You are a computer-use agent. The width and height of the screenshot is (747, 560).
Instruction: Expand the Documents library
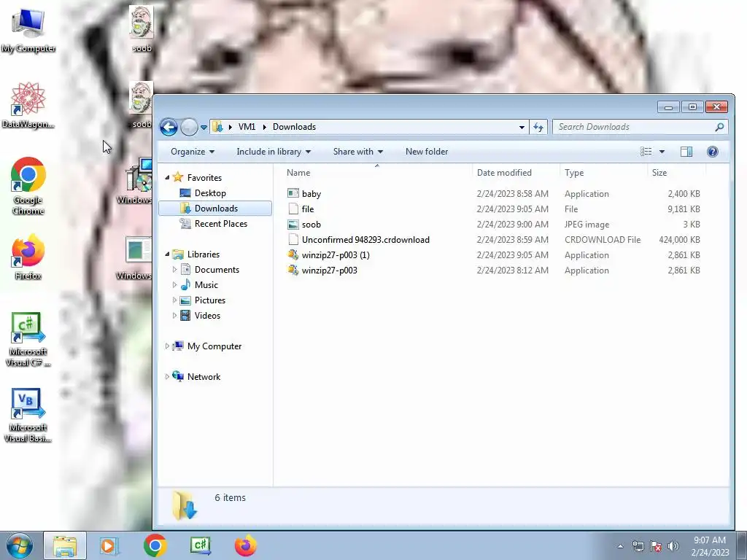[174, 270]
